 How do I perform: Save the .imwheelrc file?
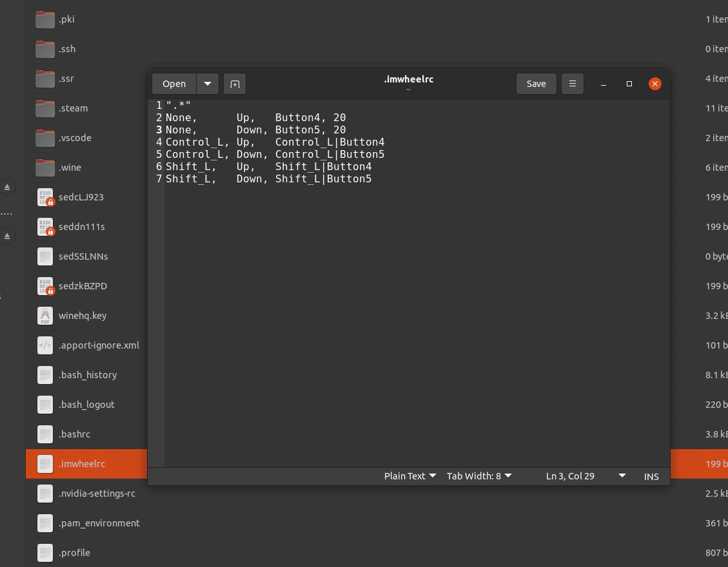536,84
